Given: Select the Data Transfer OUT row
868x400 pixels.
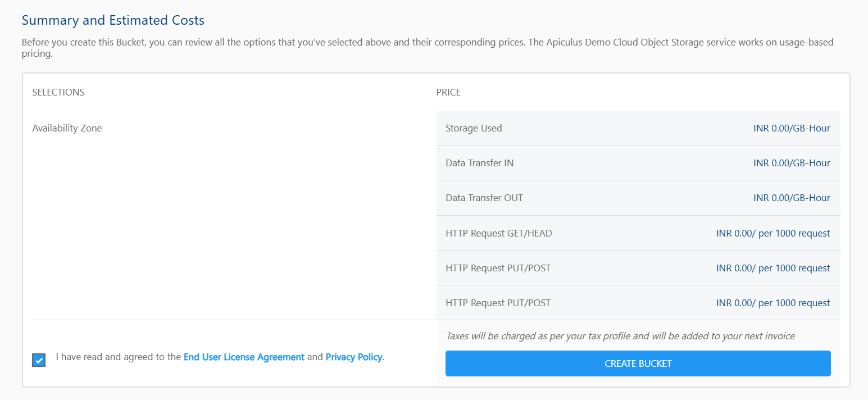Looking at the screenshot, I should coord(638,198).
